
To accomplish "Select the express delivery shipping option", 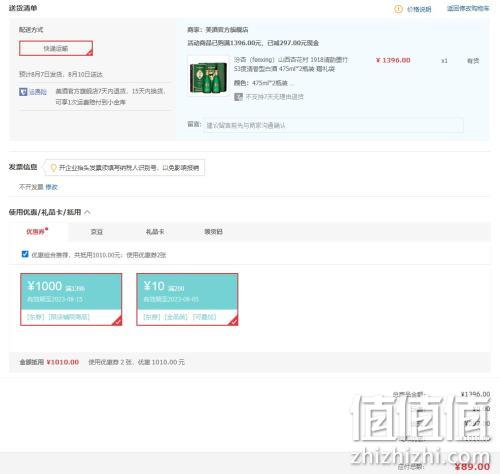I will [56, 48].
